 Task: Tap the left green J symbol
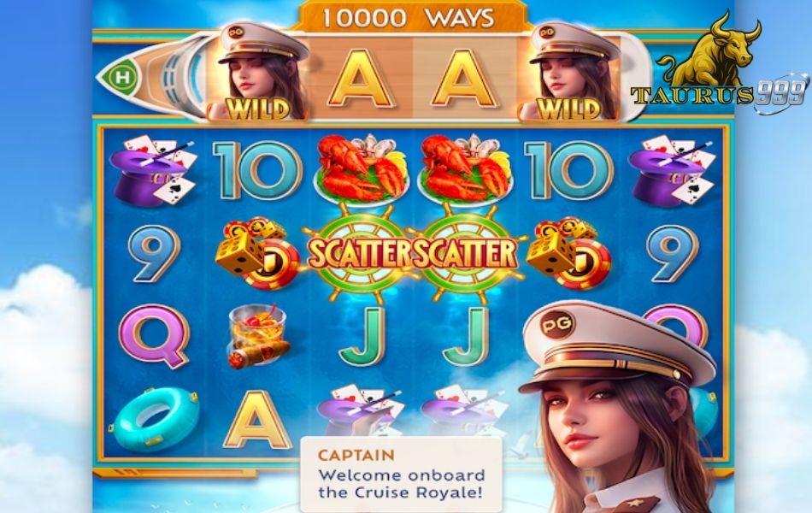pyautogui.click(x=362, y=336)
